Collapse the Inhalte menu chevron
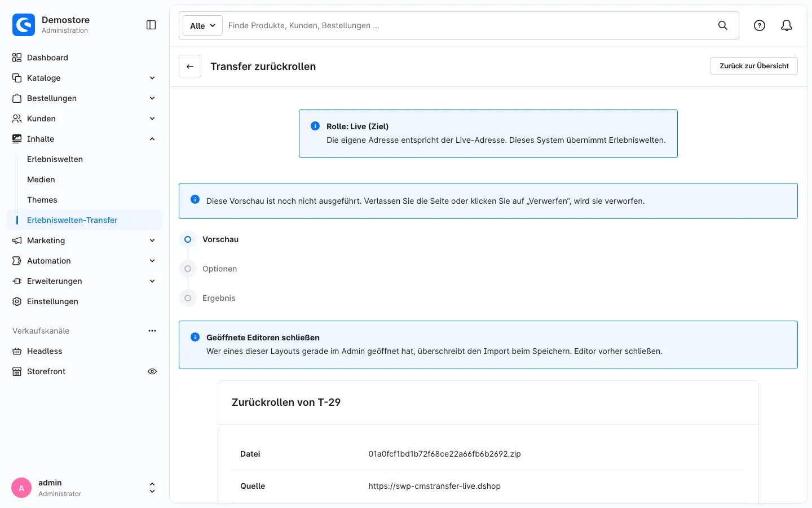 coord(152,139)
